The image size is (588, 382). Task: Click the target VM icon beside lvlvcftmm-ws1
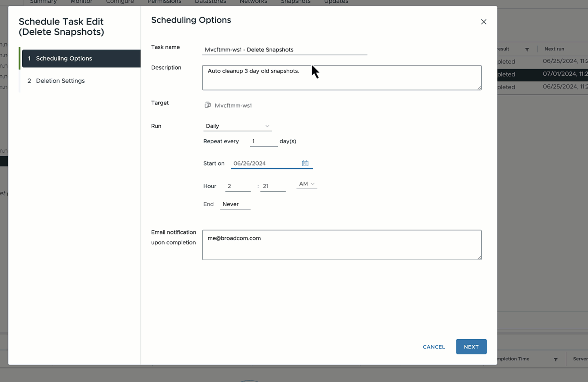coord(207,105)
